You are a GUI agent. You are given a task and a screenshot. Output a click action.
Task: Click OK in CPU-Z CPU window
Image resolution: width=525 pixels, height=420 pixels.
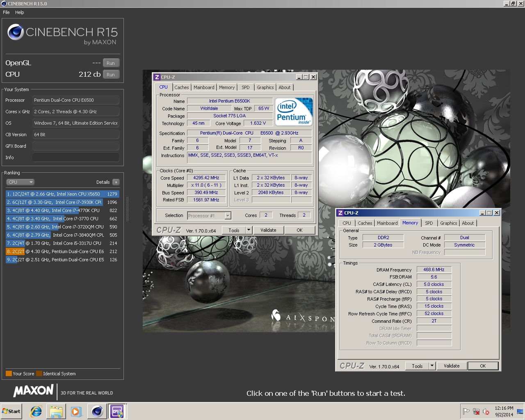click(x=299, y=230)
